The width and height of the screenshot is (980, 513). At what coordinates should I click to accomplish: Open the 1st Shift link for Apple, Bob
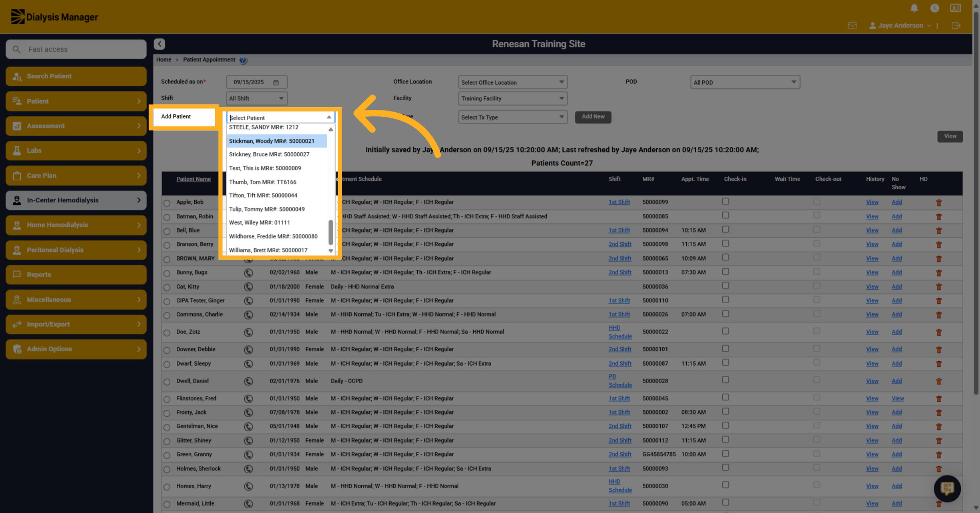(619, 202)
